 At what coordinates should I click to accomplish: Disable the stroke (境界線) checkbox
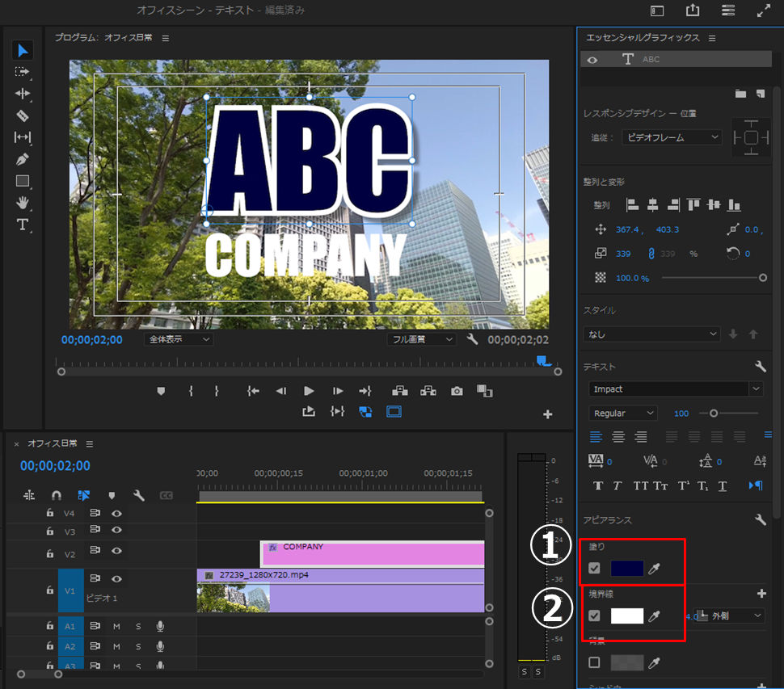(x=595, y=616)
